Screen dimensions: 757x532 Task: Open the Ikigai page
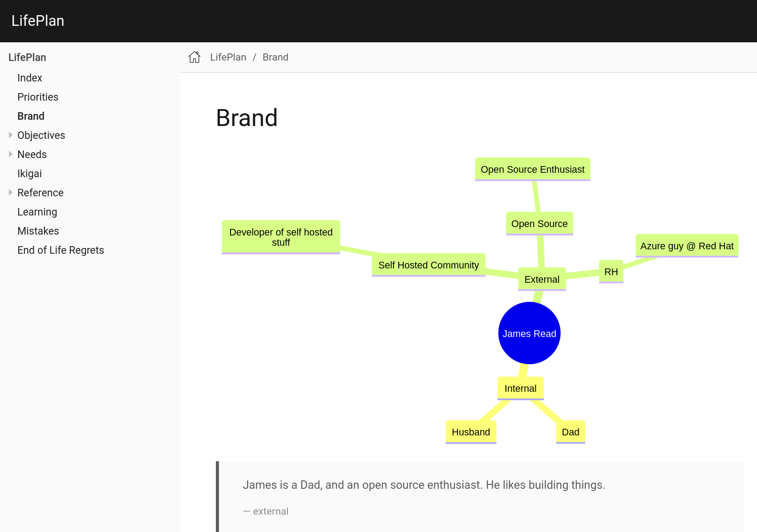[29, 174]
